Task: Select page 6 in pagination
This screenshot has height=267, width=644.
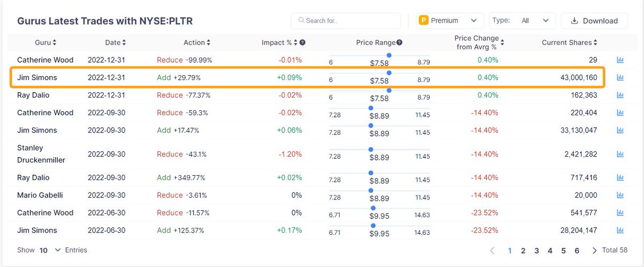Action: [x=577, y=250]
